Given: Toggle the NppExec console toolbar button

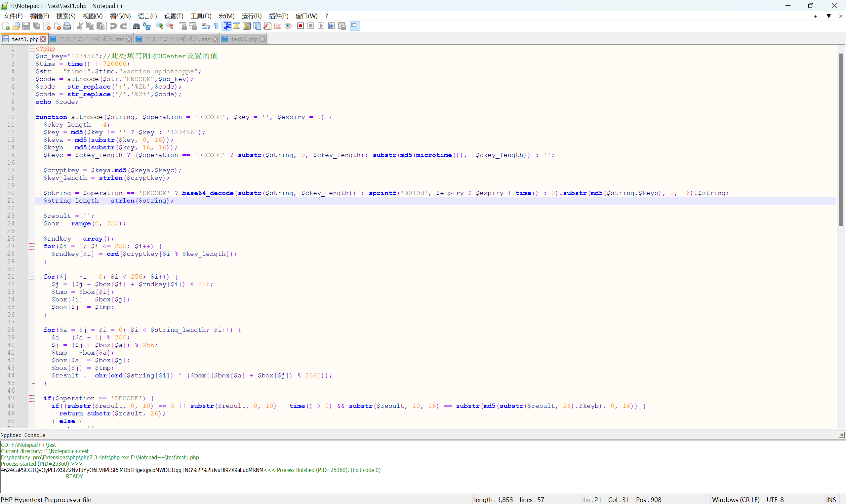Looking at the screenshot, I should pos(354,26).
